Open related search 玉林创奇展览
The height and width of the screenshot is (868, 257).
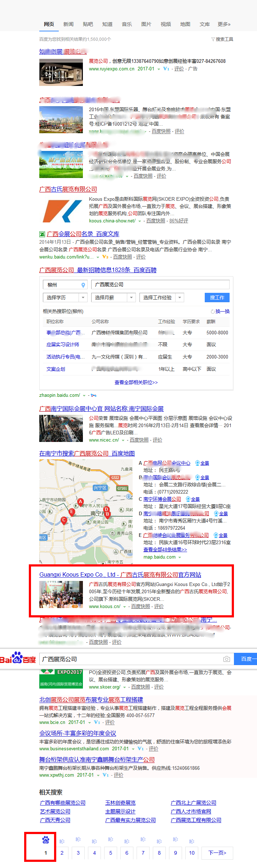click(x=120, y=803)
